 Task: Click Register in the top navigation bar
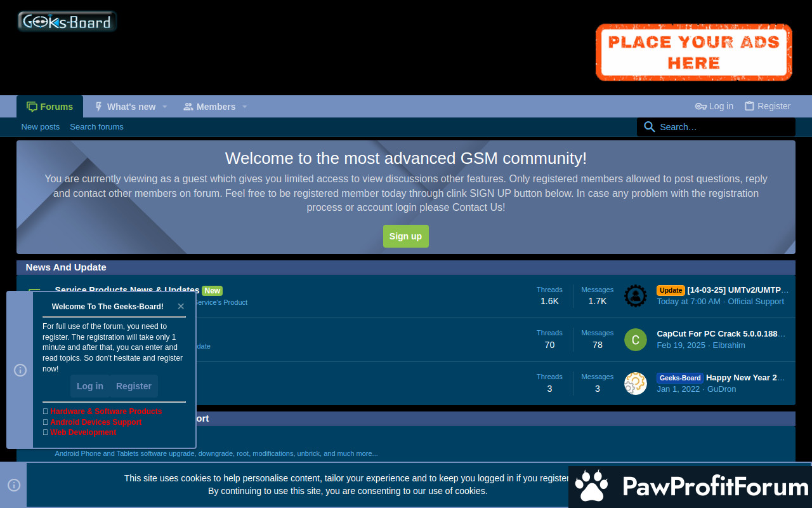[x=768, y=106]
